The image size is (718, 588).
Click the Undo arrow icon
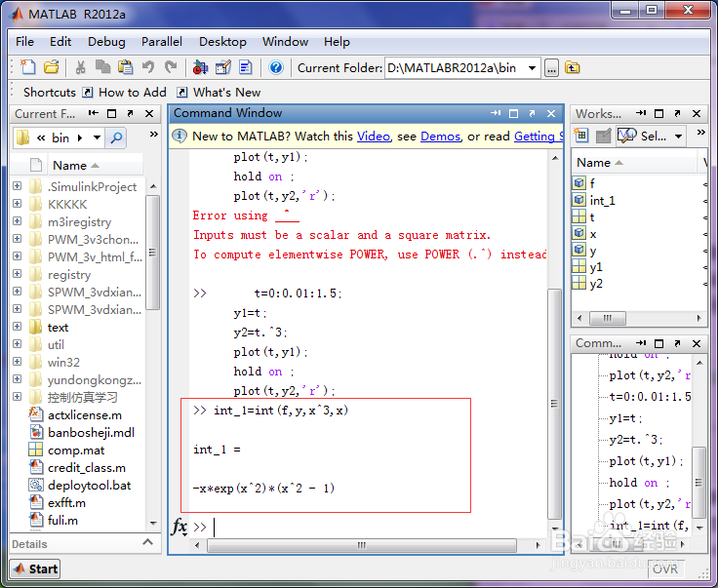(148, 67)
